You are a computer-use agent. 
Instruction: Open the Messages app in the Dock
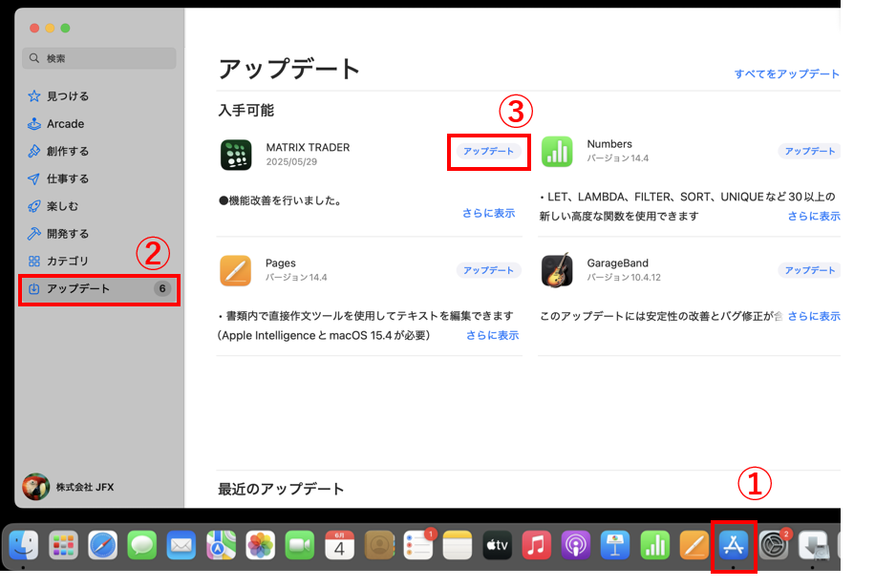[x=141, y=544]
